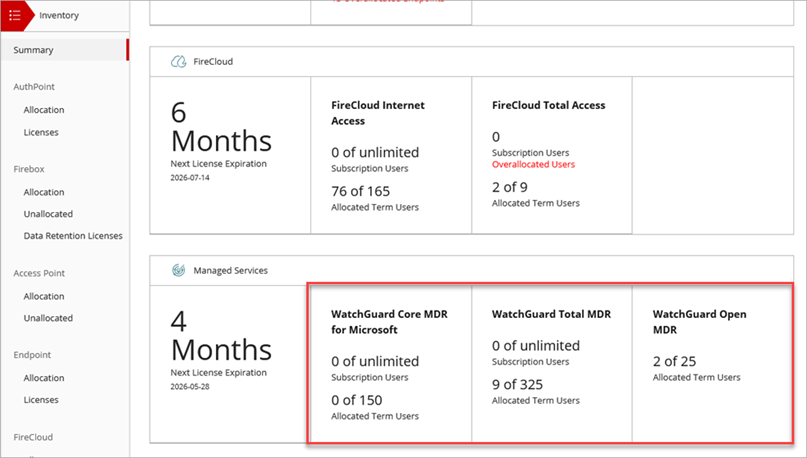Screen dimensions: 807x458
Task: Click the 76 of 165 value
Action: (x=360, y=191)
